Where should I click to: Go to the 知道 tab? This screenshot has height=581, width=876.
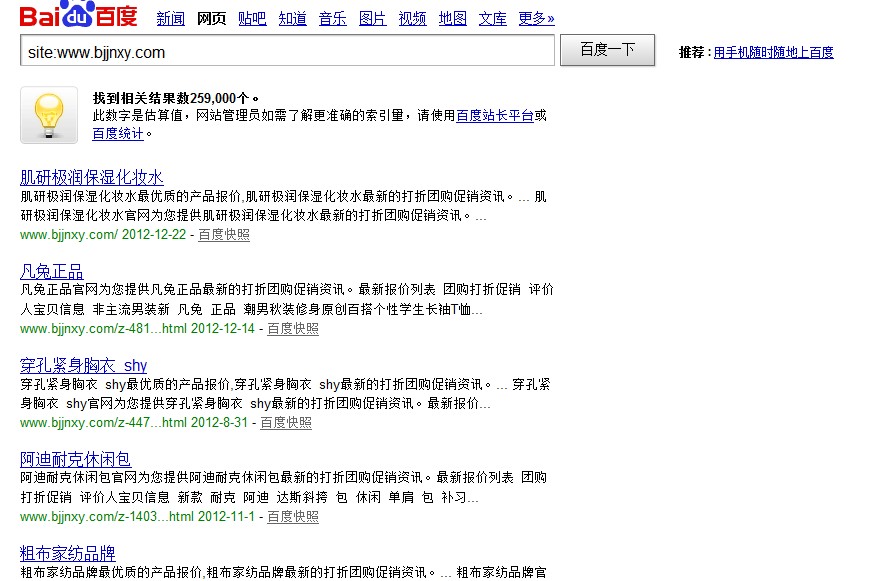click(292, 18)
